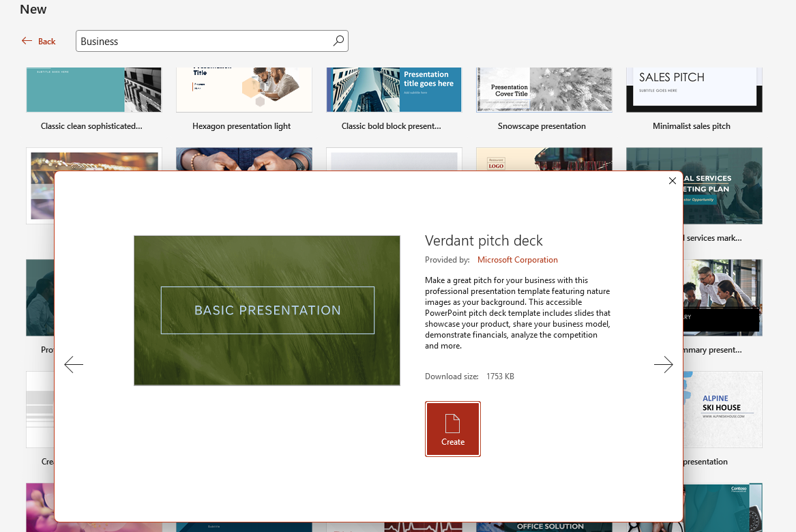Viewport: 796px width, 532px height.
Task: Select the services marketing plan thumbnail
Action: coord(722,186)
